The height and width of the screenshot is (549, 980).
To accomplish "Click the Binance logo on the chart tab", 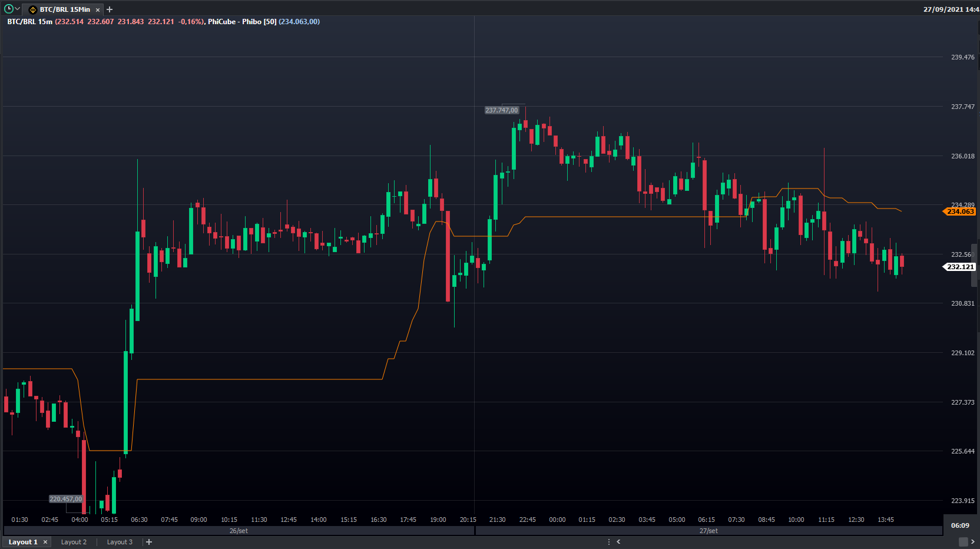I will click(33, 10).
